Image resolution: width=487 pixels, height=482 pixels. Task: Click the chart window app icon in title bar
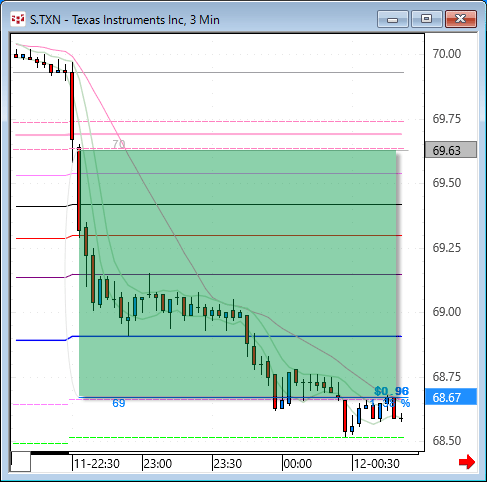18,19
